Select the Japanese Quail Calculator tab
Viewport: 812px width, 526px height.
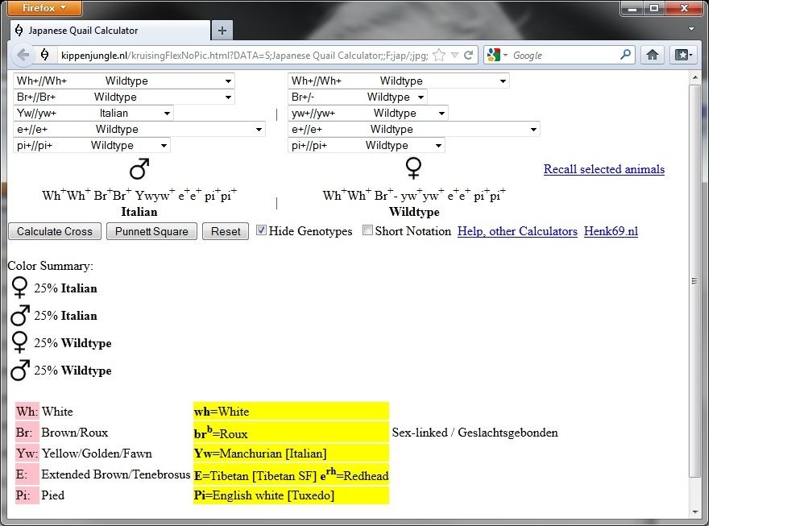[x=109, y=31]
